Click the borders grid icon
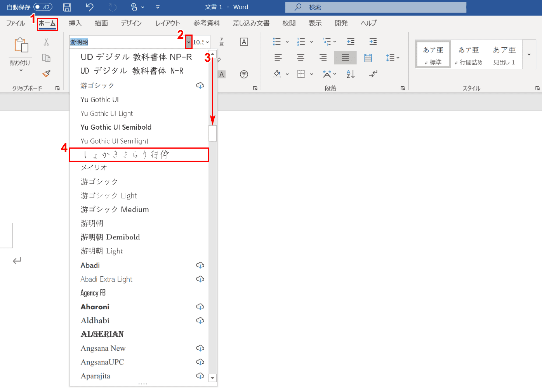The width and height of the screenshot is (542, 392). [x=301, y=74]
